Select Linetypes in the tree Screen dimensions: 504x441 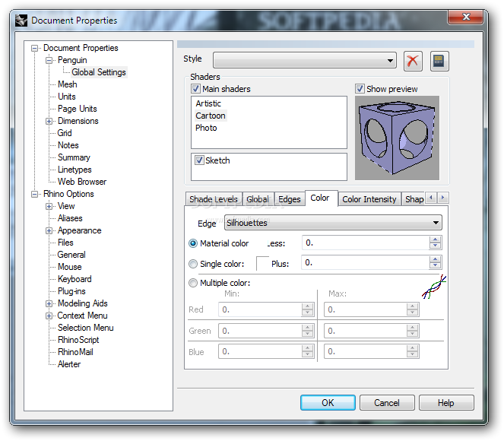[x=74, y=170]
